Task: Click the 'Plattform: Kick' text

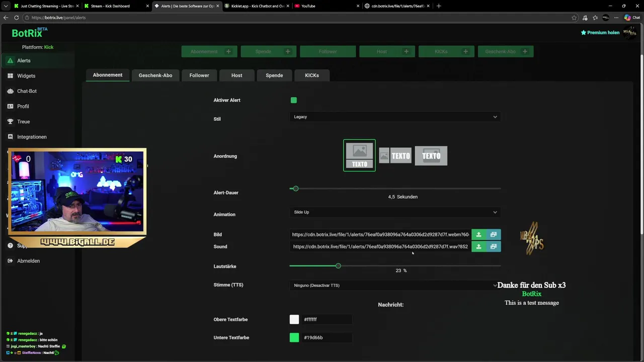Action: coord(38,47)
